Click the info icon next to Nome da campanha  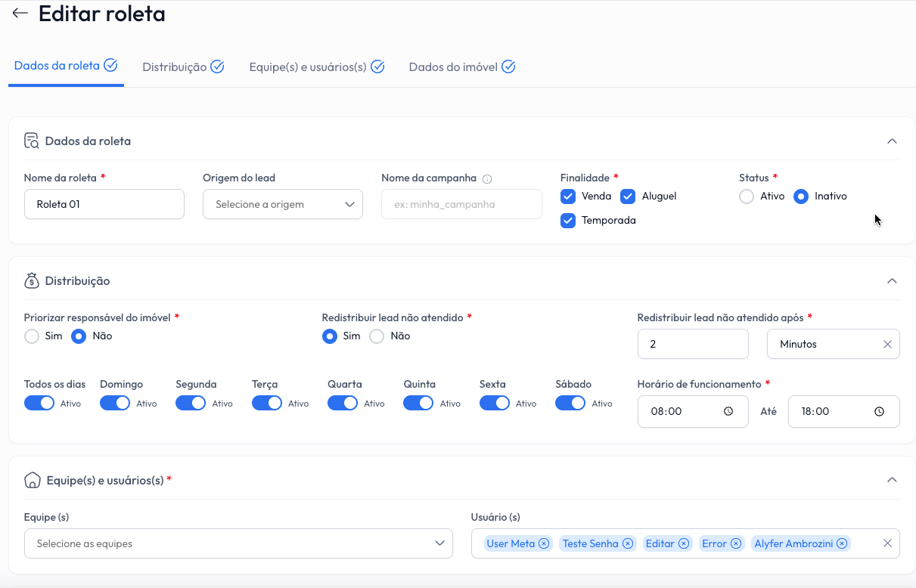point(487,179)
